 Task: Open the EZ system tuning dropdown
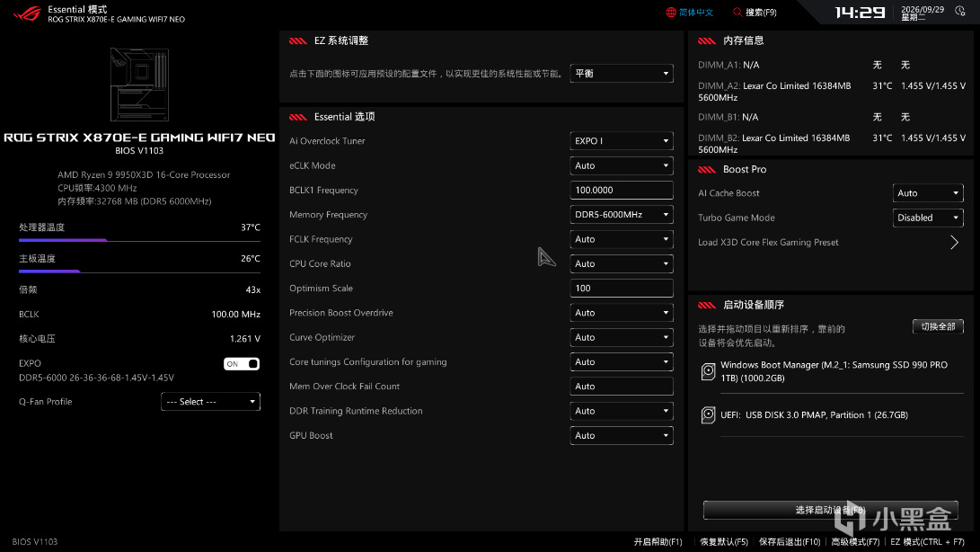click(x=622, y=73)
